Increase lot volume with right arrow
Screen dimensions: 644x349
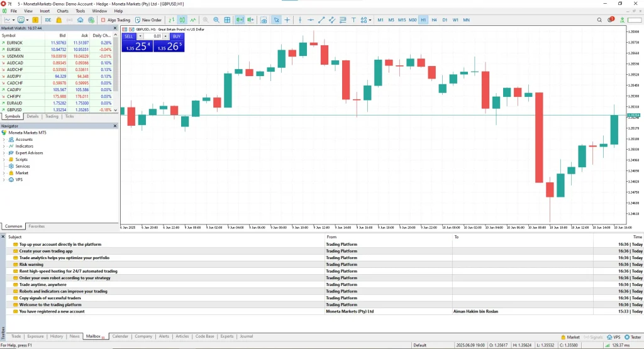point(165,36)
